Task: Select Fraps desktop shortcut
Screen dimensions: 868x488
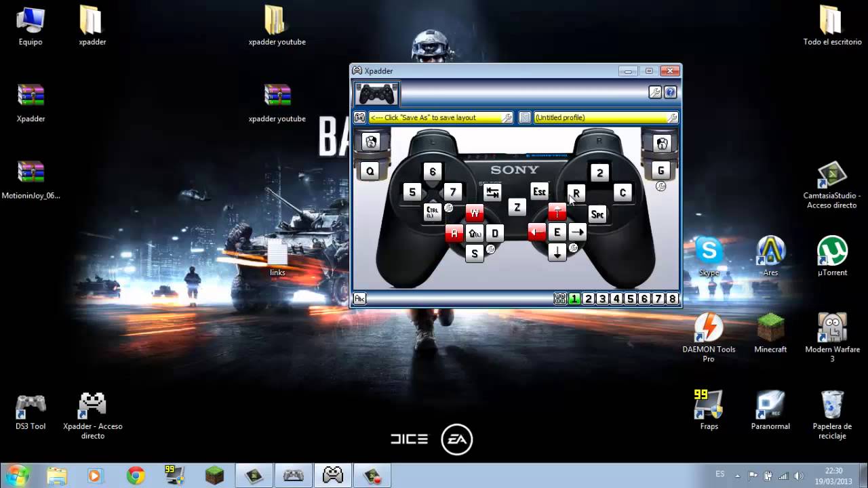Action: [709, 410]
